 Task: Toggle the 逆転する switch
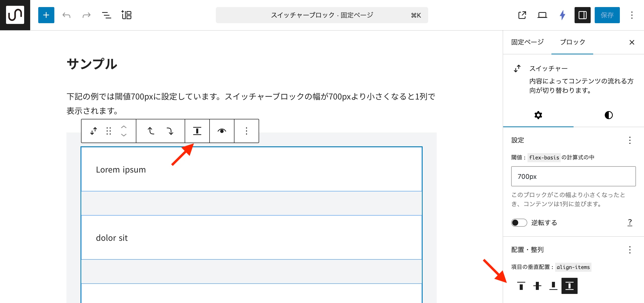(519, 223)
